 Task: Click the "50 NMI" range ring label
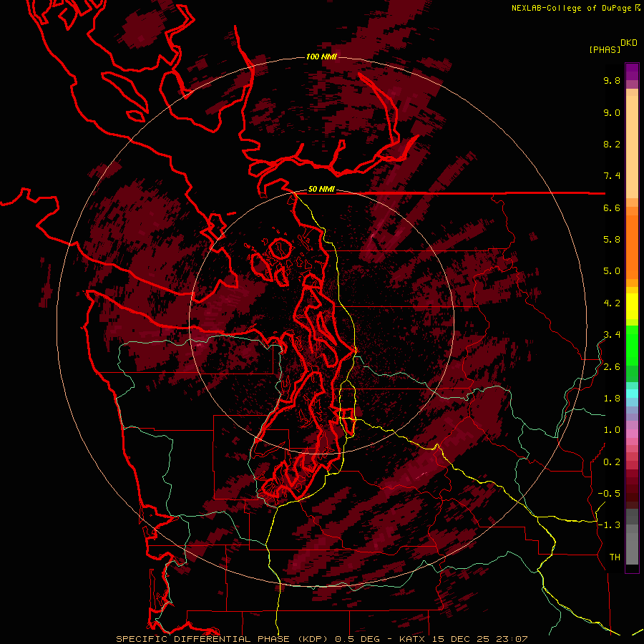coord(321,190)
